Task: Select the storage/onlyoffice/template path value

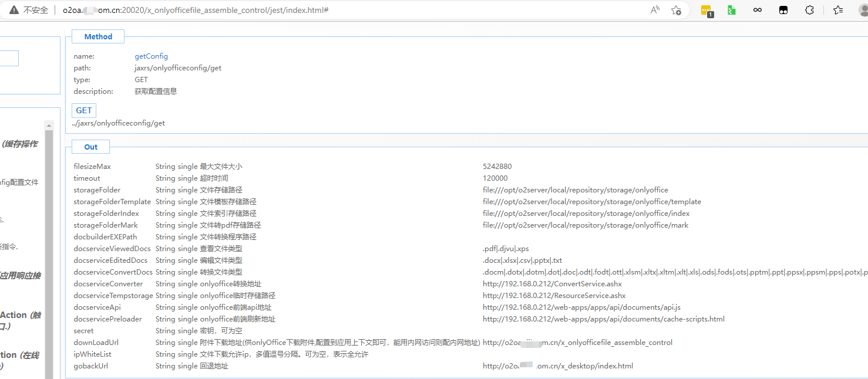Action: pos(592,202)
